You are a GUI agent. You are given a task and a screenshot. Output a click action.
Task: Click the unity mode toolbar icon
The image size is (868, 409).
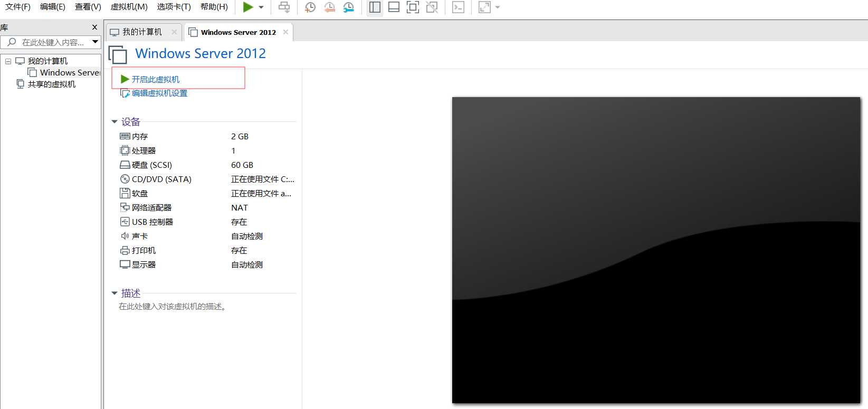click(432, 7)
